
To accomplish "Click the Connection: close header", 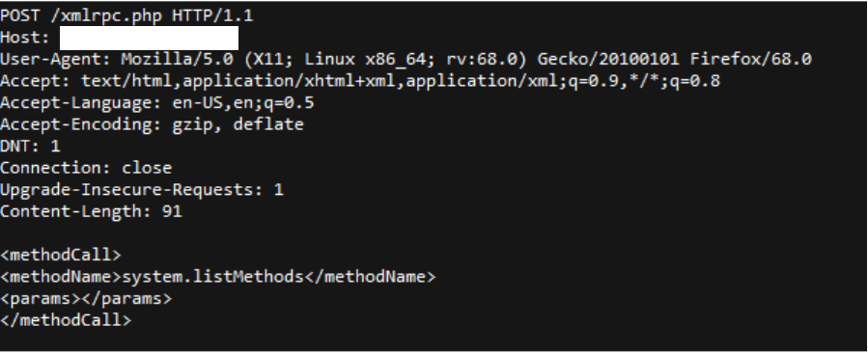I will point(86,168).
